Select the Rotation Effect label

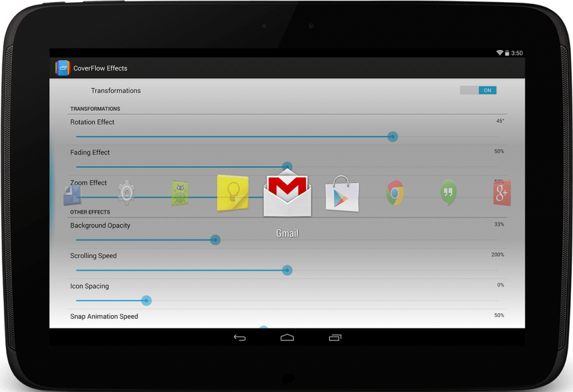coord(92,122)
